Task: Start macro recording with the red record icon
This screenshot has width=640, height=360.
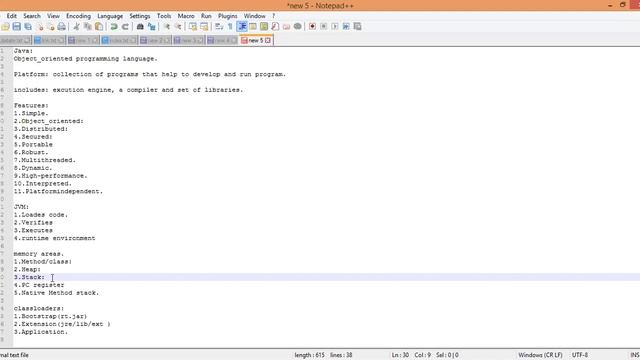Action: click(x=312, y=27)
